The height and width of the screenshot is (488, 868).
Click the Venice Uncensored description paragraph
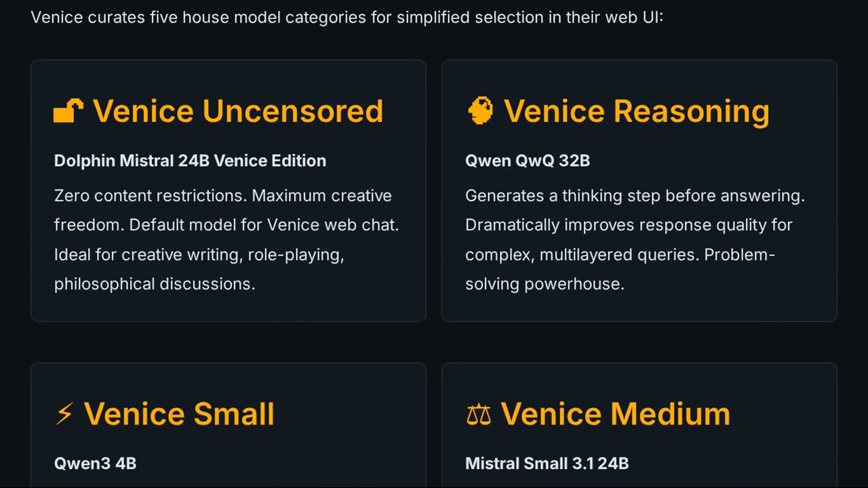[226, 240]
